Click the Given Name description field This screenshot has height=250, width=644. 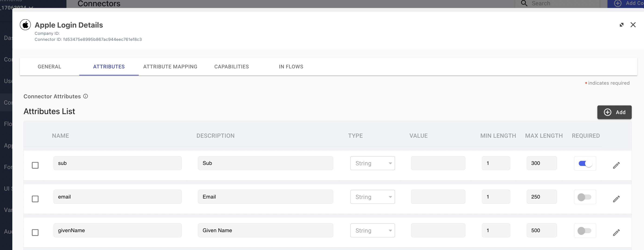click(x=266, y=231)
